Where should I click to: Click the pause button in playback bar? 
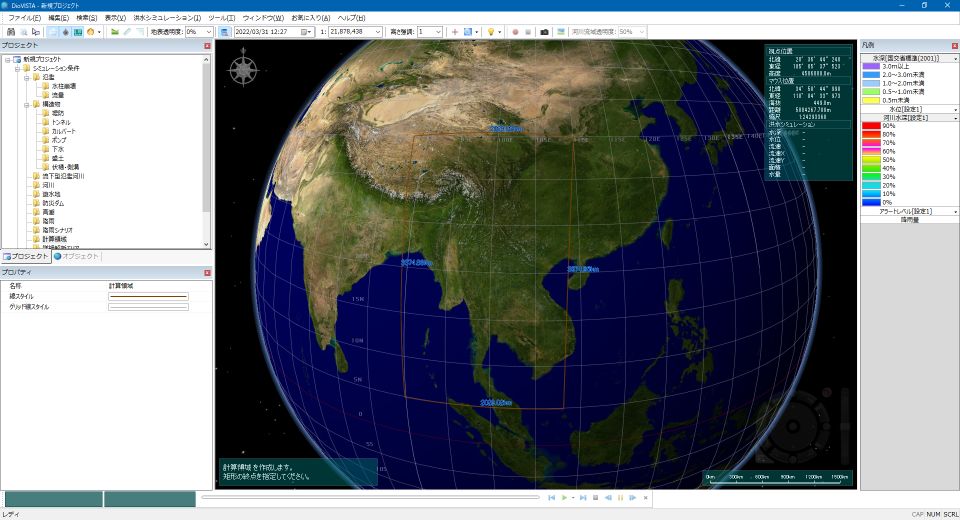[x=620, y=498]
